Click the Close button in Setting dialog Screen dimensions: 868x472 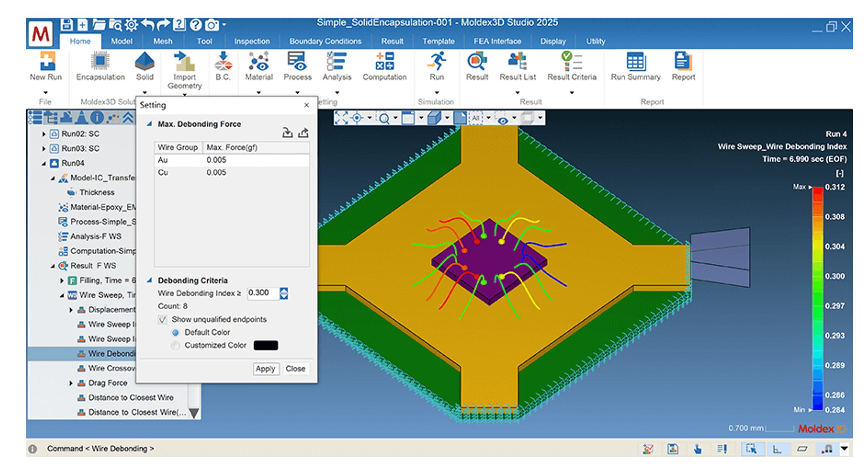[x=295, y=369]
